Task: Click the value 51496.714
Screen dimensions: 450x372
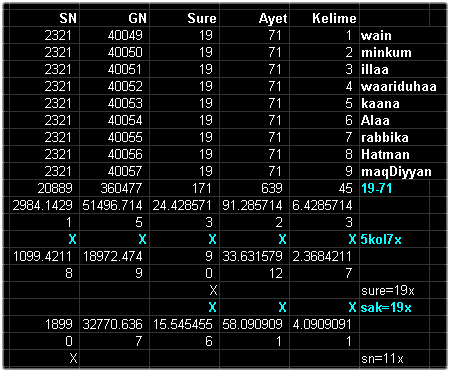Action: click(x=112, y=205)
